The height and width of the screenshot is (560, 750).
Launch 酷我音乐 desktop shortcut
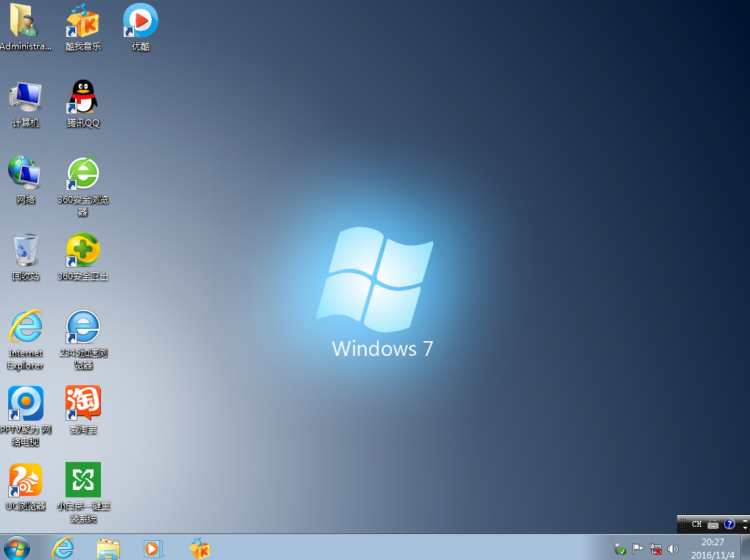[83, 27]
